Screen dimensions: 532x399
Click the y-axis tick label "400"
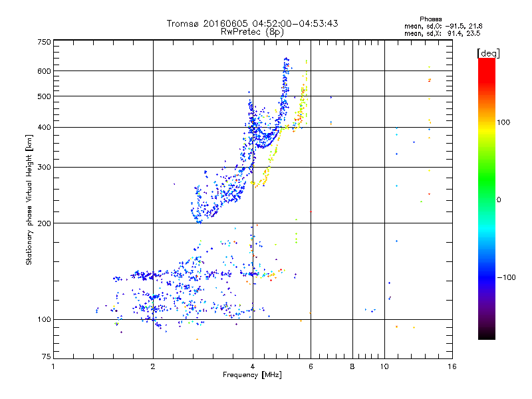(x=44, y=127)
